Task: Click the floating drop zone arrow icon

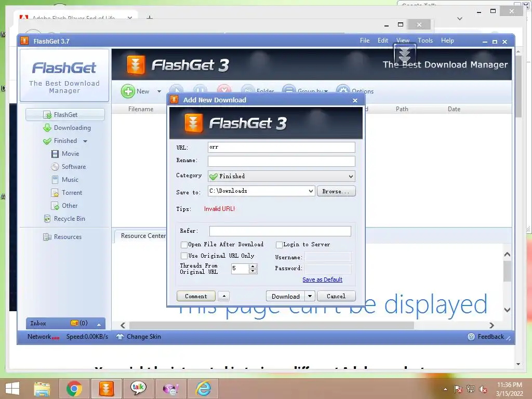Action: [x=404, y=54]
